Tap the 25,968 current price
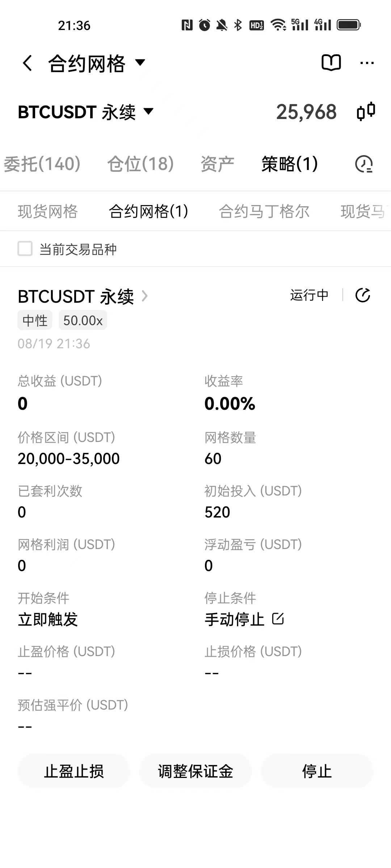This screenshot has width=391, height=868. (x=306, y=112)
